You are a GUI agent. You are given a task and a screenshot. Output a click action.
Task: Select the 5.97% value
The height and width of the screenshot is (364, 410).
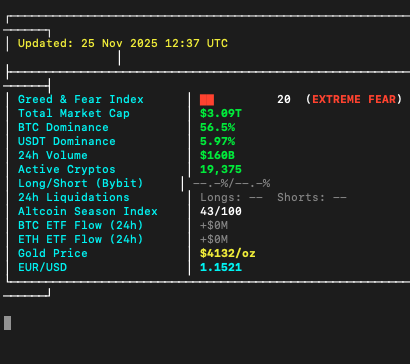point(217,141)
